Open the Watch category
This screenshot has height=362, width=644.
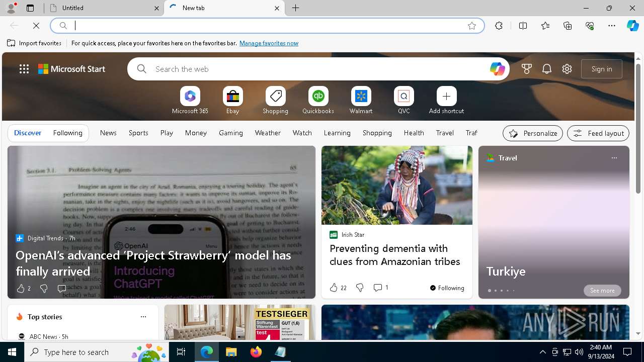(x=302, y=133)
